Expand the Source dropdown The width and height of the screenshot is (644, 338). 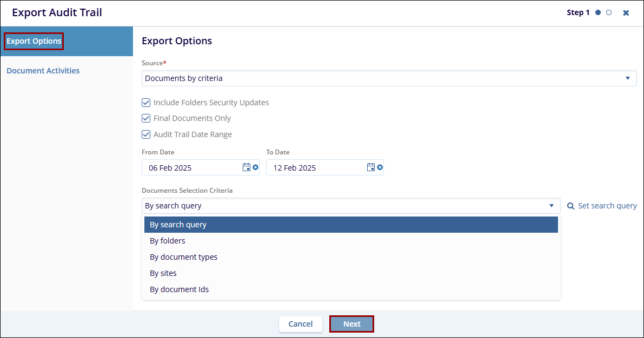[627, 78]
